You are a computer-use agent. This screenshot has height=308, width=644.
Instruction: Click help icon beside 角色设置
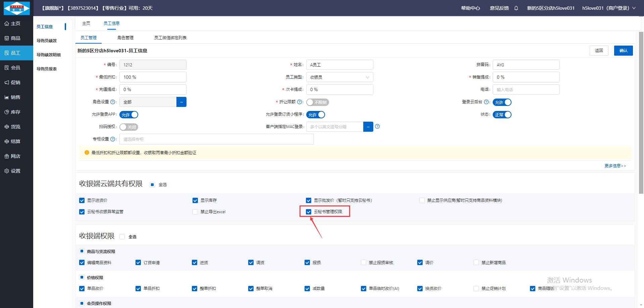(x=113, y=102)
